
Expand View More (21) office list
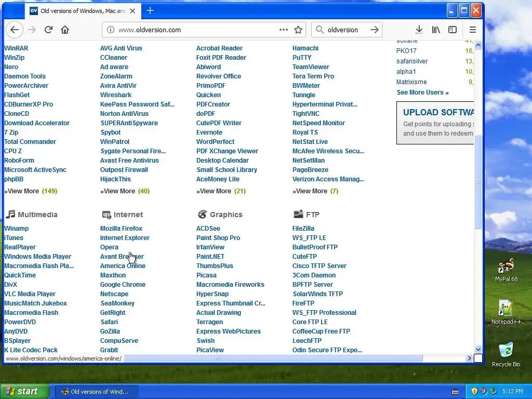tap(221, 191)
